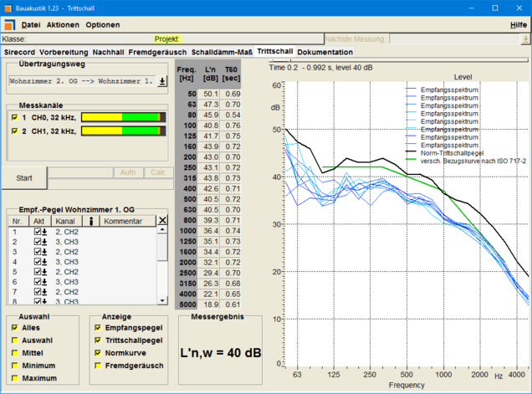
Task: Click the scroll down arrow of measurement list
Action: tap(162, 300)
